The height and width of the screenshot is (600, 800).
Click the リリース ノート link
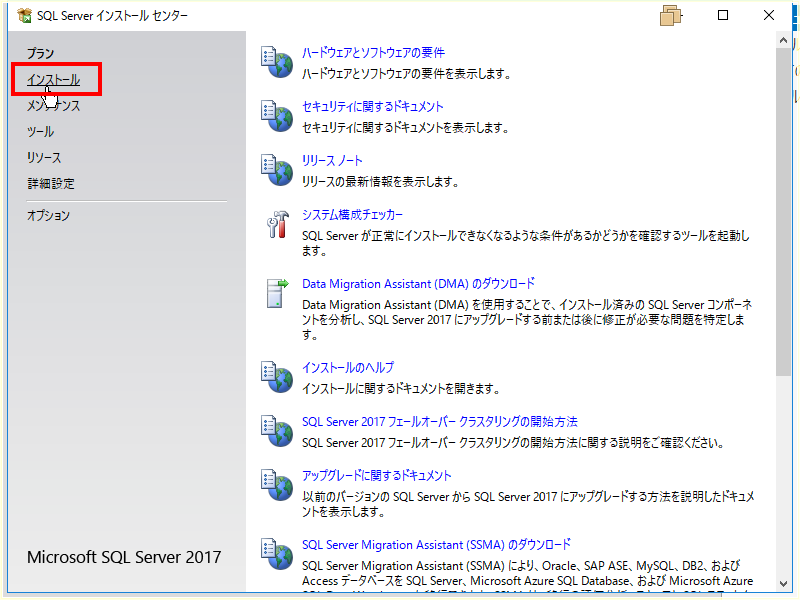coord(333,161)
